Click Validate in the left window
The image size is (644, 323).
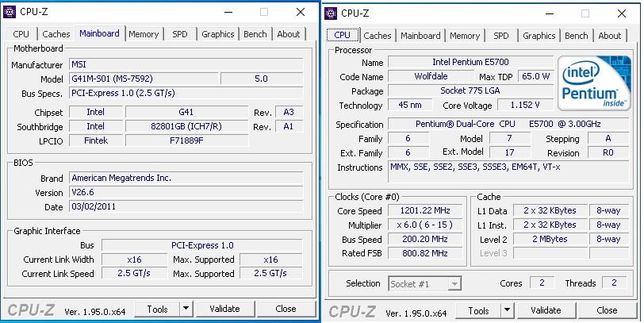224,309
